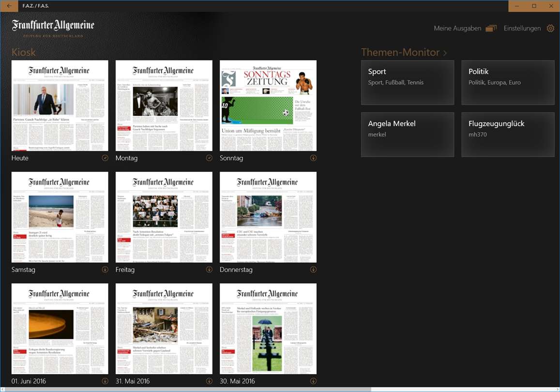Download the 30. Mai 2016 edition icon
Viewport: 560px width, 392px height.
tap(313, 381)
